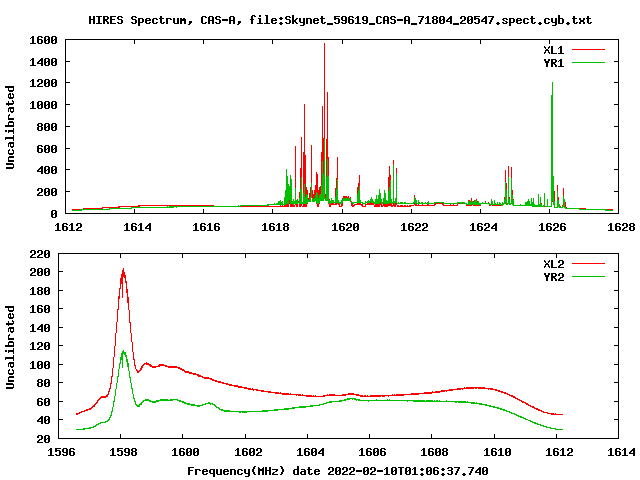Click upper plot x-axis tick 1626
Screen dimensions: 640x480
tap(552, 227)
